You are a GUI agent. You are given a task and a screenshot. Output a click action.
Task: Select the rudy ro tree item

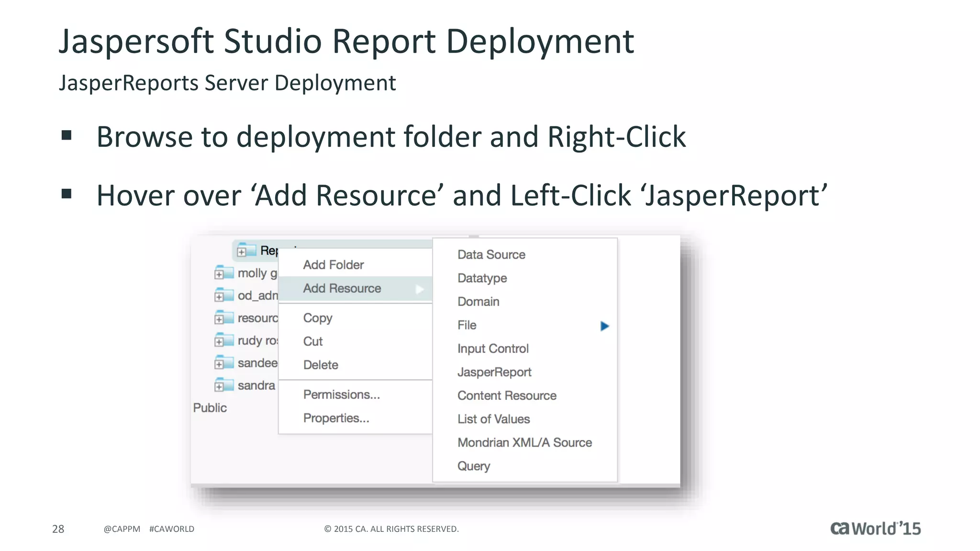pos(257,341)
